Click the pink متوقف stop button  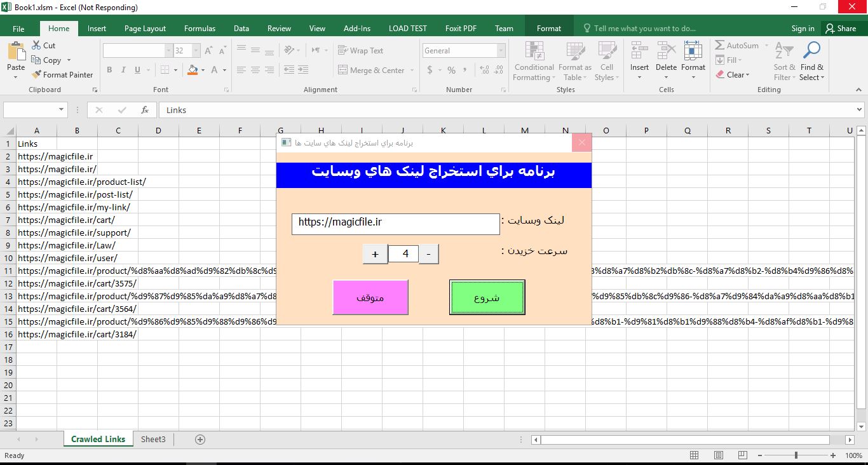click(370, 297)
